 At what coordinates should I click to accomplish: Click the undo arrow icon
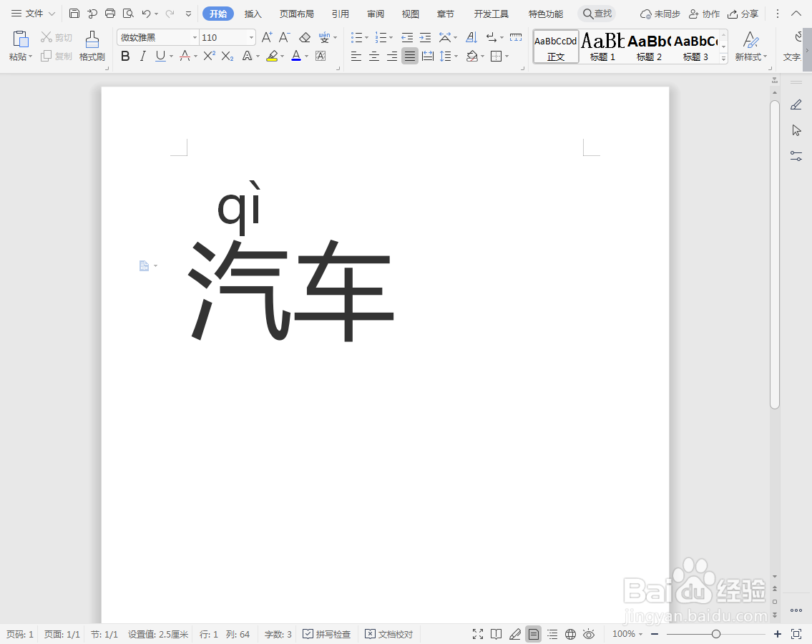pyautogui.click(x=146, y=14)
